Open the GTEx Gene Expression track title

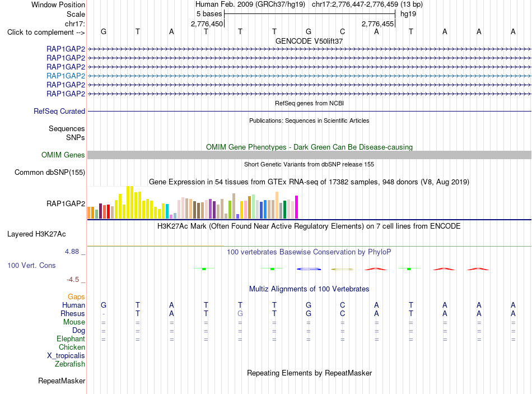coord(309,182)
